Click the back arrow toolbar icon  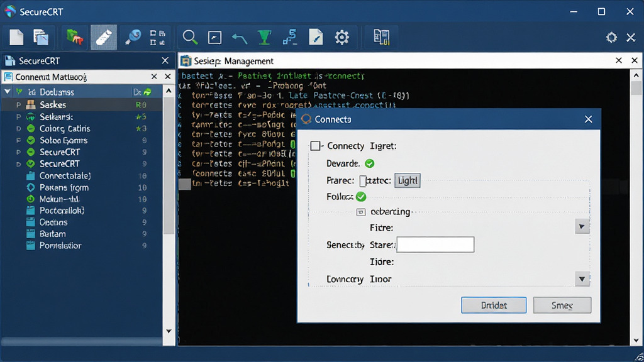240,38
